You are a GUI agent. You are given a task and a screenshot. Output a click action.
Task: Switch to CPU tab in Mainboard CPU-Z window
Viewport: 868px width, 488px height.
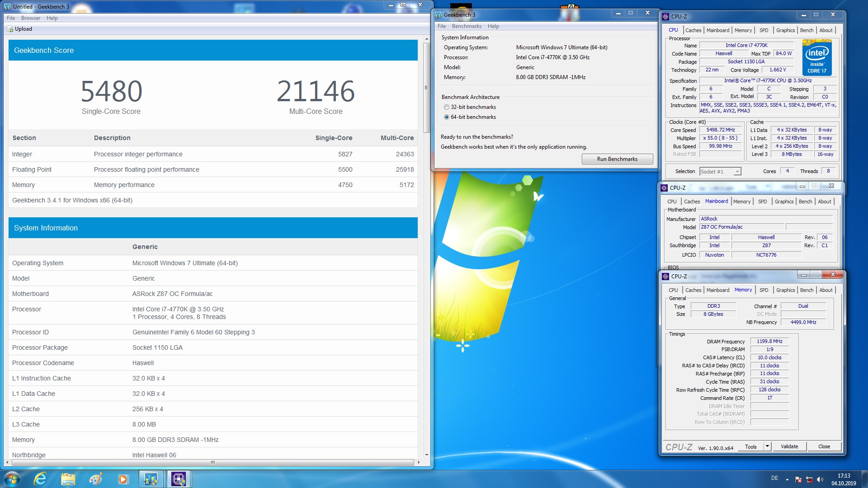672,202
